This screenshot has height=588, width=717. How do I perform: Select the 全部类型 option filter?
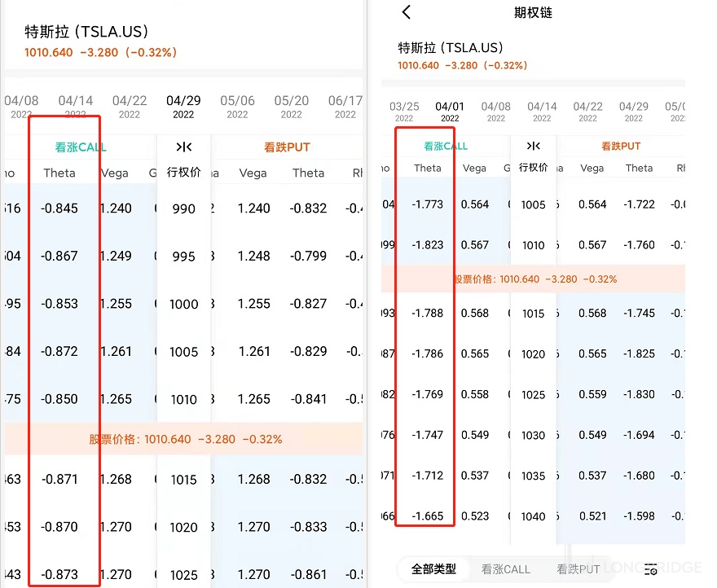pos(433,568)
